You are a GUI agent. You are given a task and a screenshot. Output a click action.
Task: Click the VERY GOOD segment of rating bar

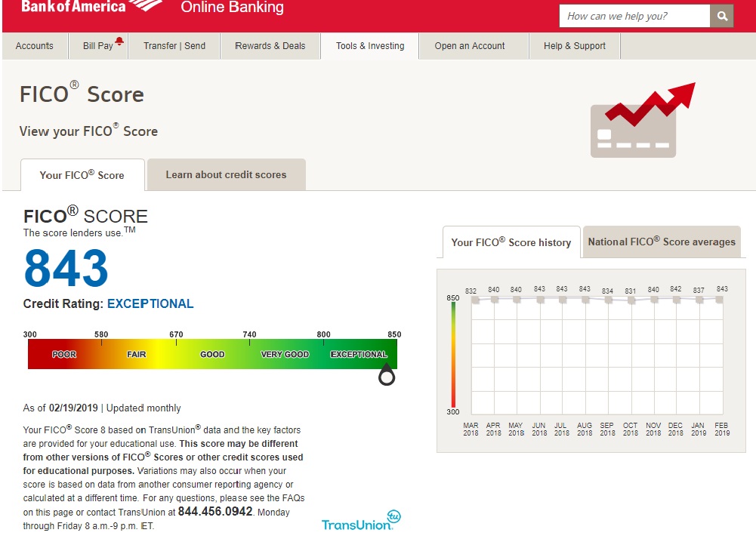pyautogui.click(x=285, y=354)
